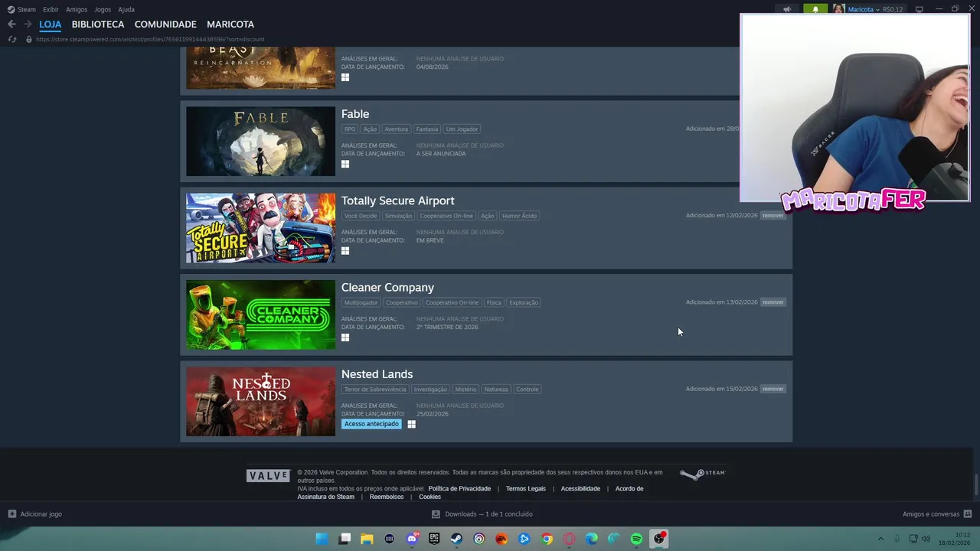Image resolution: width=980 pixels, height=551 pixels.
Task: Open OBS Studio from the taskbar
Action: (x=659, y=539)
